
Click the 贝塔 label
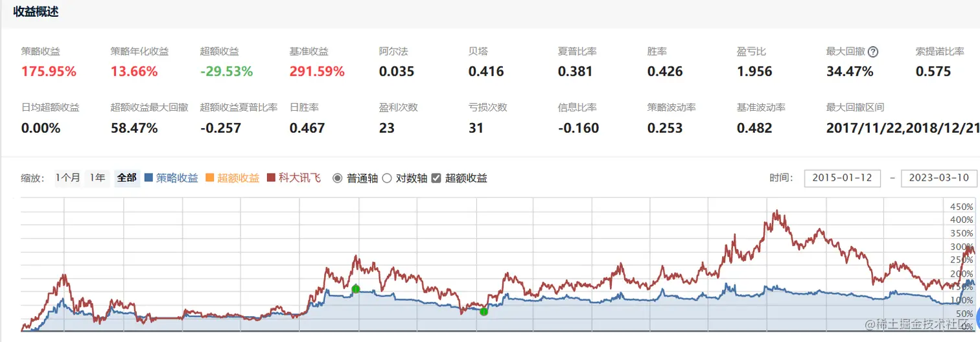click(x=478, y=51)
